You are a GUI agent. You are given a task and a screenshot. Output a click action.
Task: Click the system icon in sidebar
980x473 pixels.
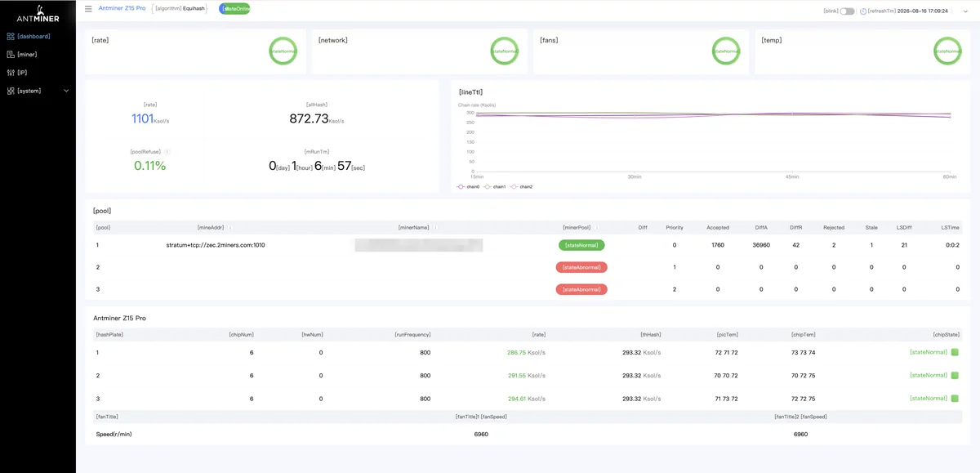tap(10, 91)
